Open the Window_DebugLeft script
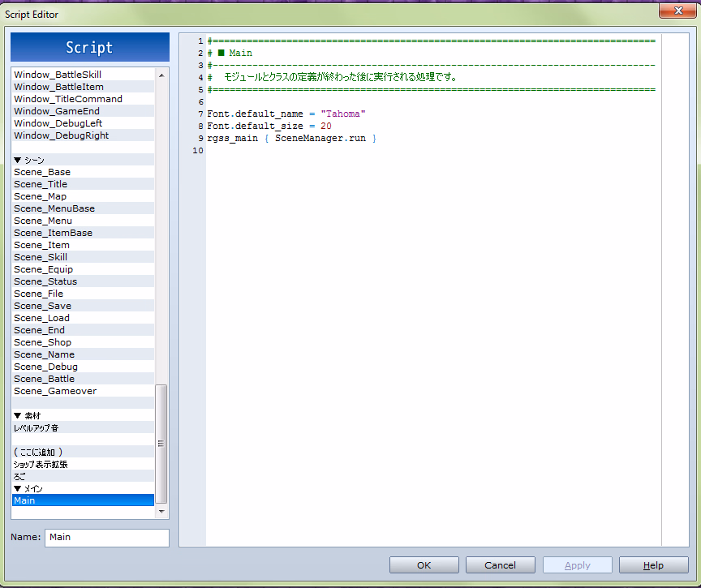This screenshot has height=588, width=701. (x=58, y=123)
